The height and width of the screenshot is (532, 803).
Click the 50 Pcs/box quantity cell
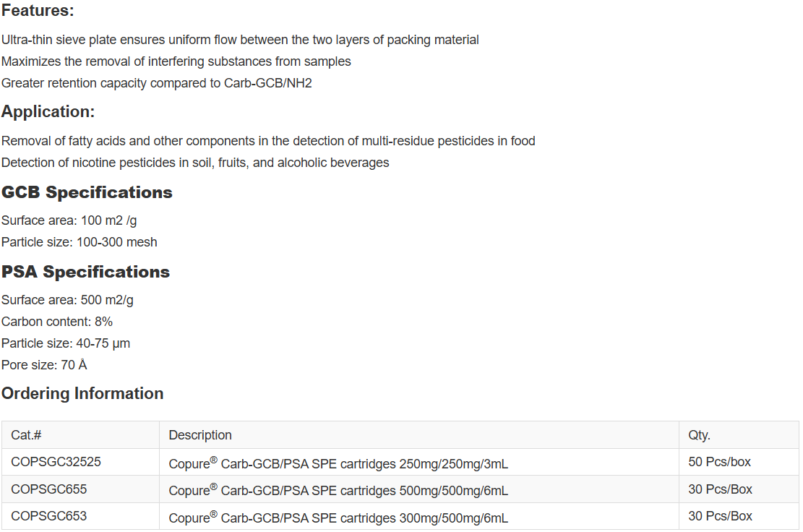(x=719, y=462)
